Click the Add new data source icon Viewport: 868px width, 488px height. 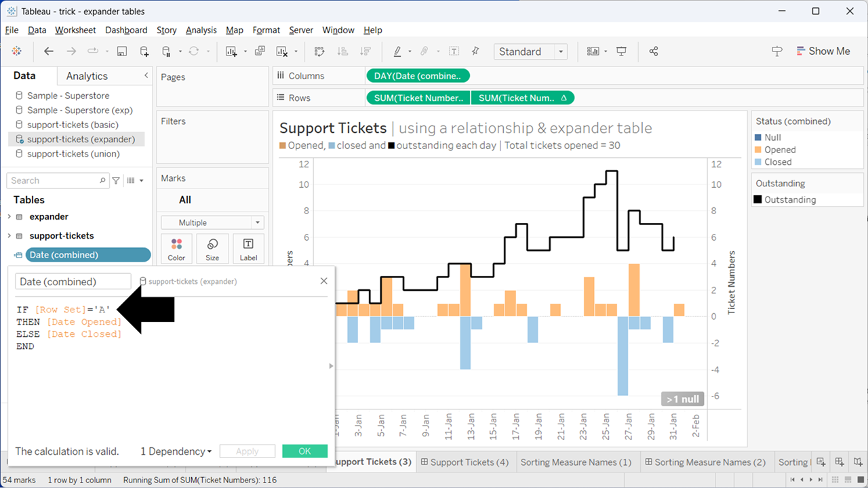pos(144,52)
